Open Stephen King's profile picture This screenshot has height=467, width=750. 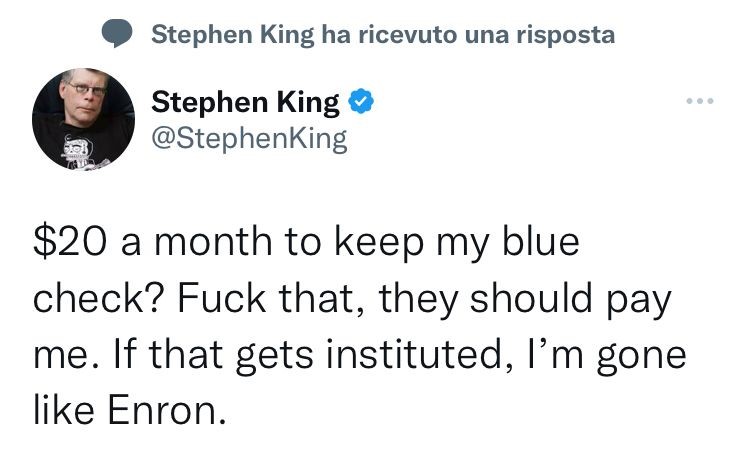click(84, 118)
